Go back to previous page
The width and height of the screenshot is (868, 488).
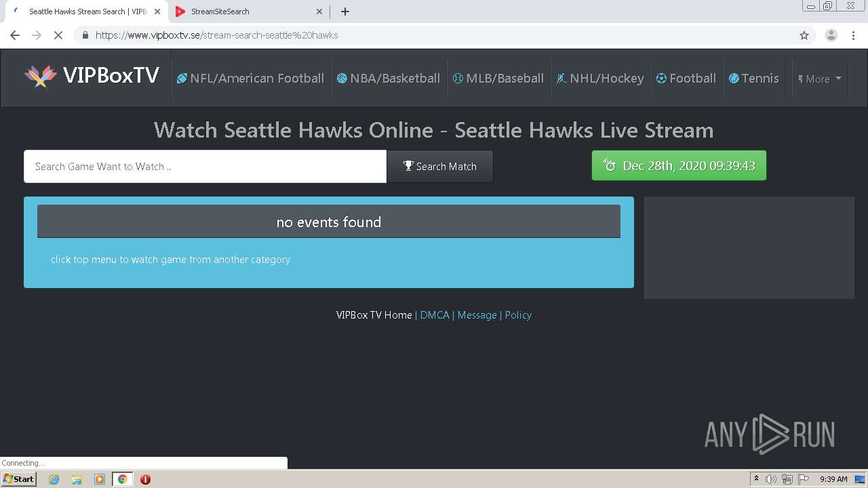(15, 35)
